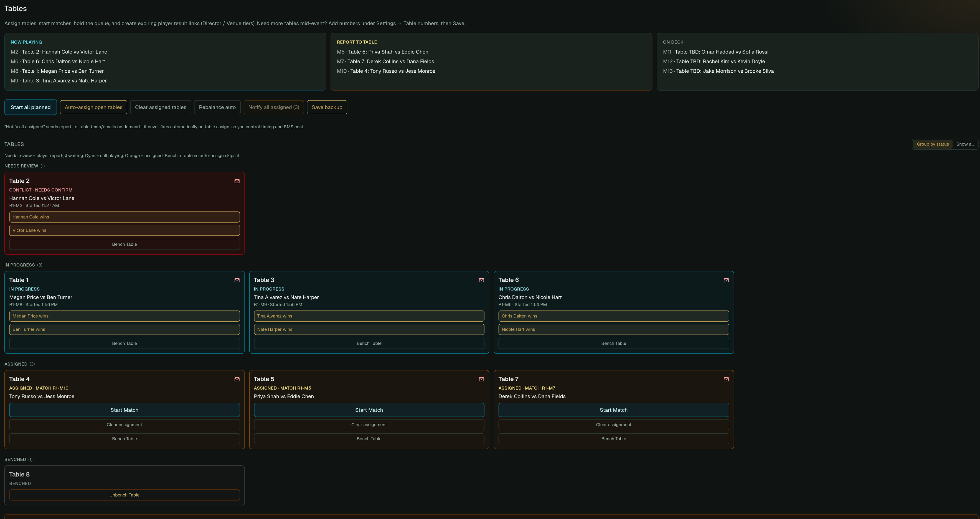Switch table view to Show all
The image size is (980, 519).
pyautogui.click(x=965, y=144)
